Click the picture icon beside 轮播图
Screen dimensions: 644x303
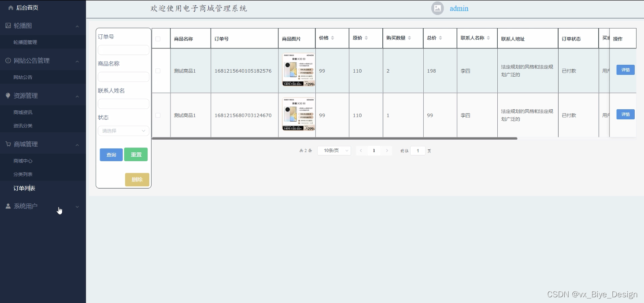point(8,26)
